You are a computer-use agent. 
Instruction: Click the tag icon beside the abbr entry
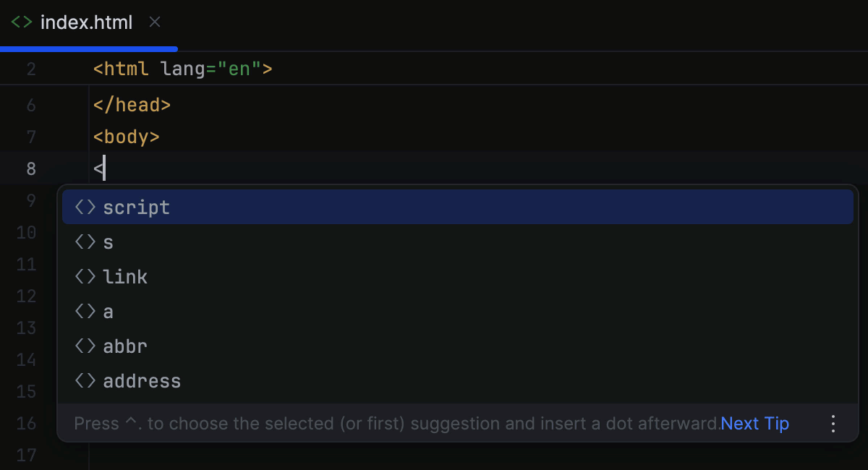84,346
